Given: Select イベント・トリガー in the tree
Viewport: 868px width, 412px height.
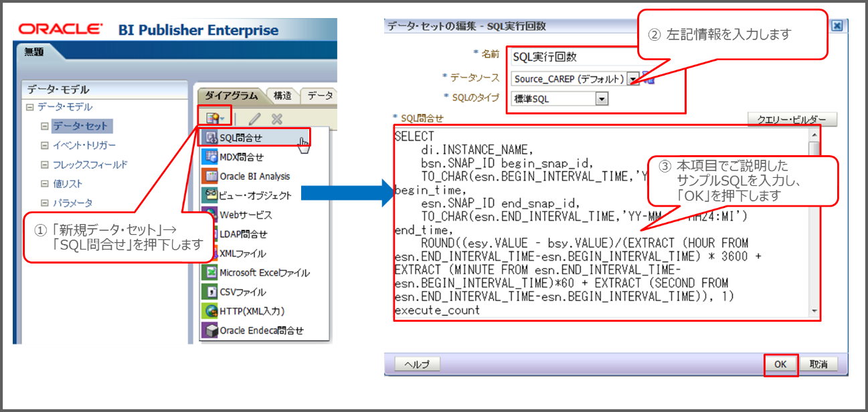Looking at the screenshot, I should point(84,145).
